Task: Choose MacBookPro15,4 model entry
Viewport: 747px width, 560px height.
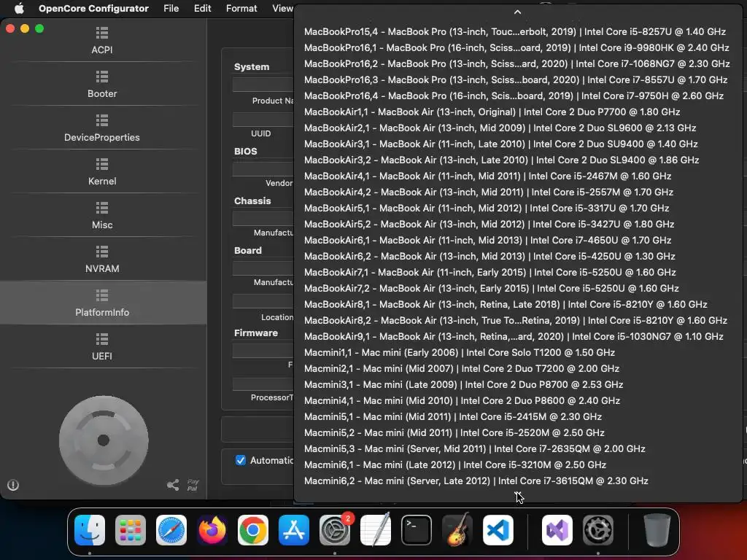Action: pyautogui.click(x=518, y=31)
